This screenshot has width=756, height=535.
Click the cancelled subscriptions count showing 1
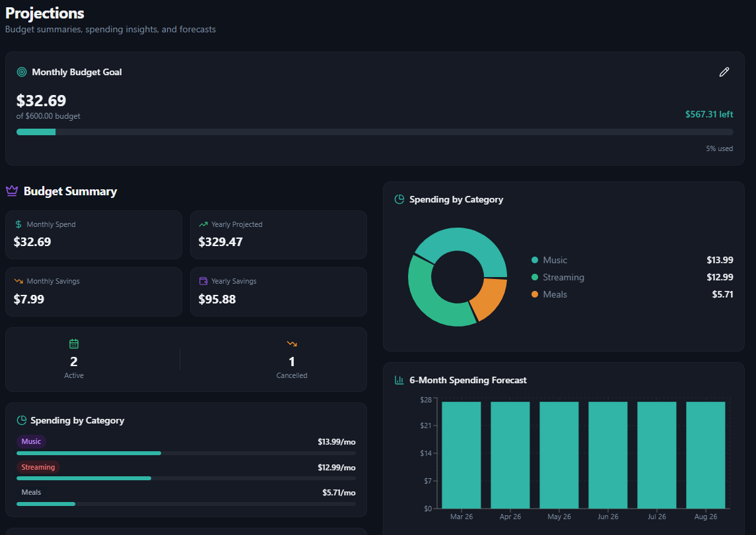point(292,362)
